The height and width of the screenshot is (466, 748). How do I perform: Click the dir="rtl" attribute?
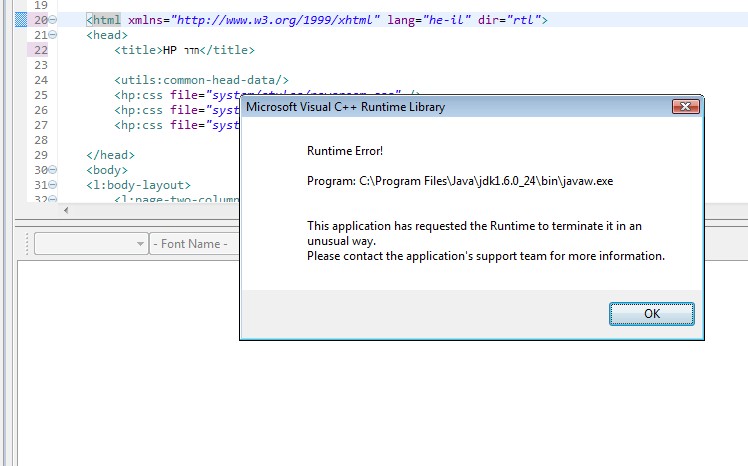pyautogui.click(x=509, y=20)
